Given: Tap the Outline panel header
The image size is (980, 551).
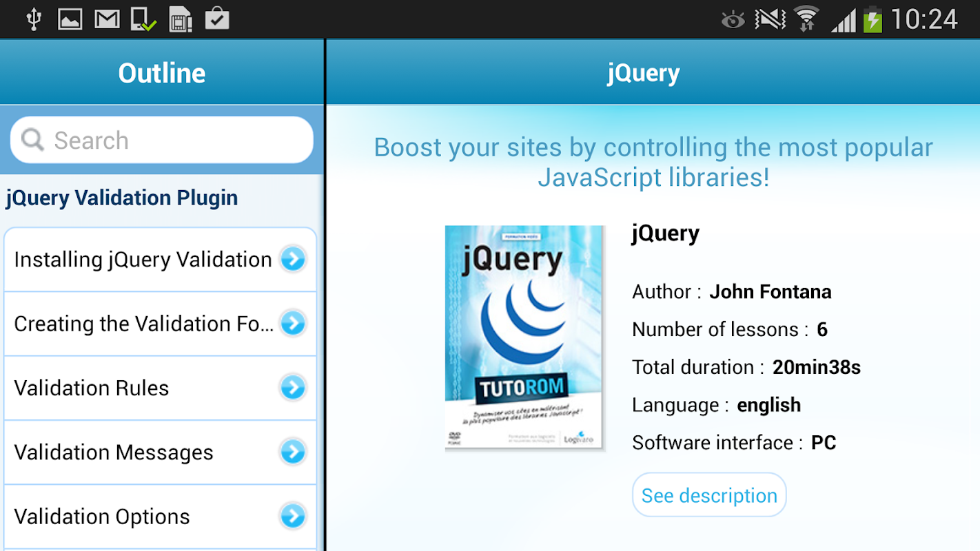Looking at the screenshot, I should (x=162, y=72).
